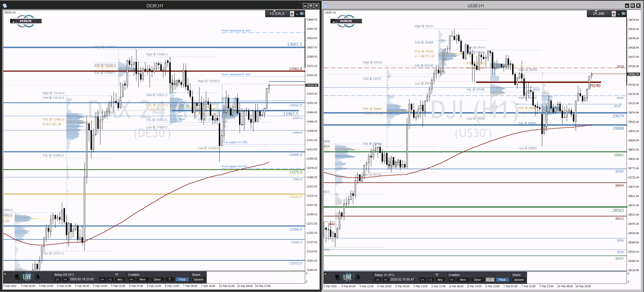Open TF 'Any' selector in DE30 panel
Image resolution: width=644 pixels, height=292 pixels.
point(120,279)
